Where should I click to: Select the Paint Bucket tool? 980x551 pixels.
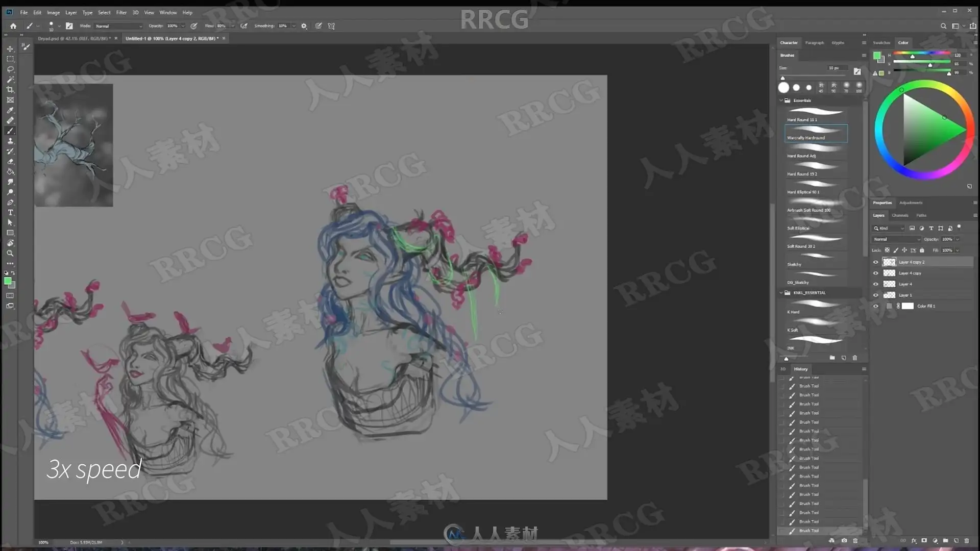(10, 171)
